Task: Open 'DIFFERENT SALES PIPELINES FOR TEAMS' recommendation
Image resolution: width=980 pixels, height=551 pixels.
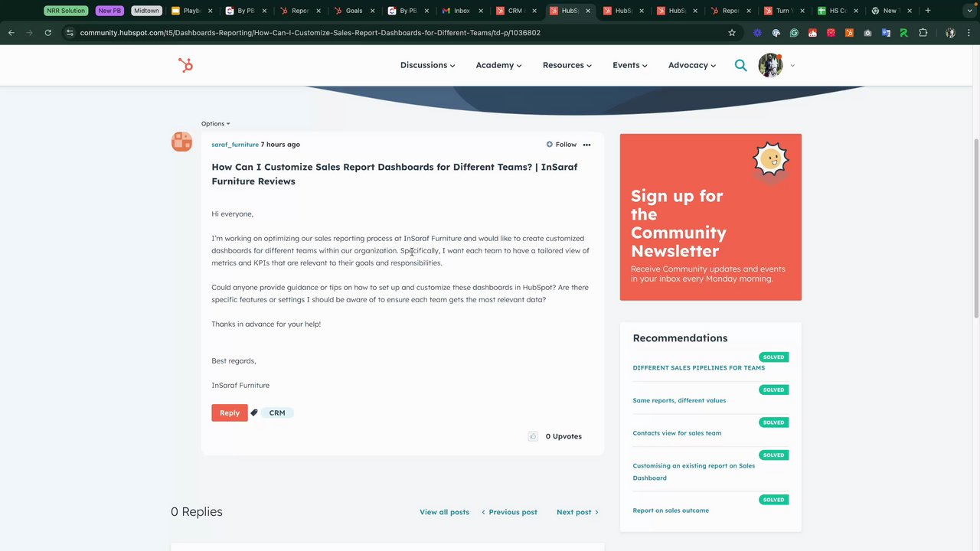Action: click(698, 368)
